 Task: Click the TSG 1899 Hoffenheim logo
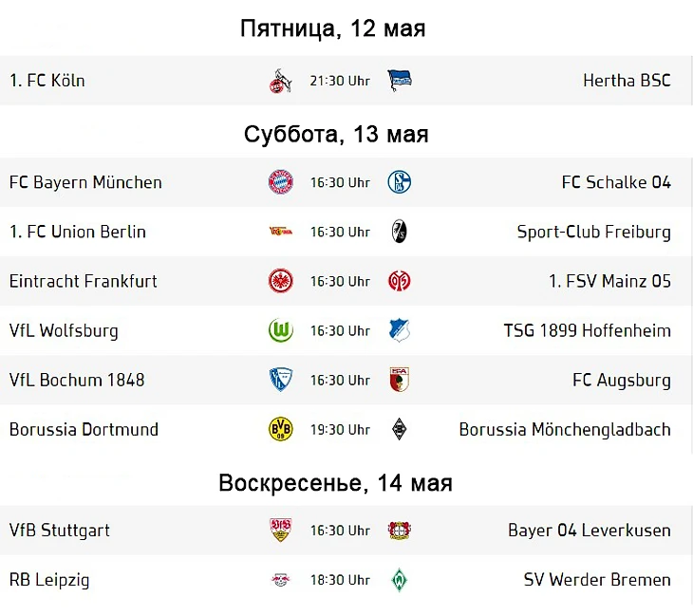tap(400, 330)
